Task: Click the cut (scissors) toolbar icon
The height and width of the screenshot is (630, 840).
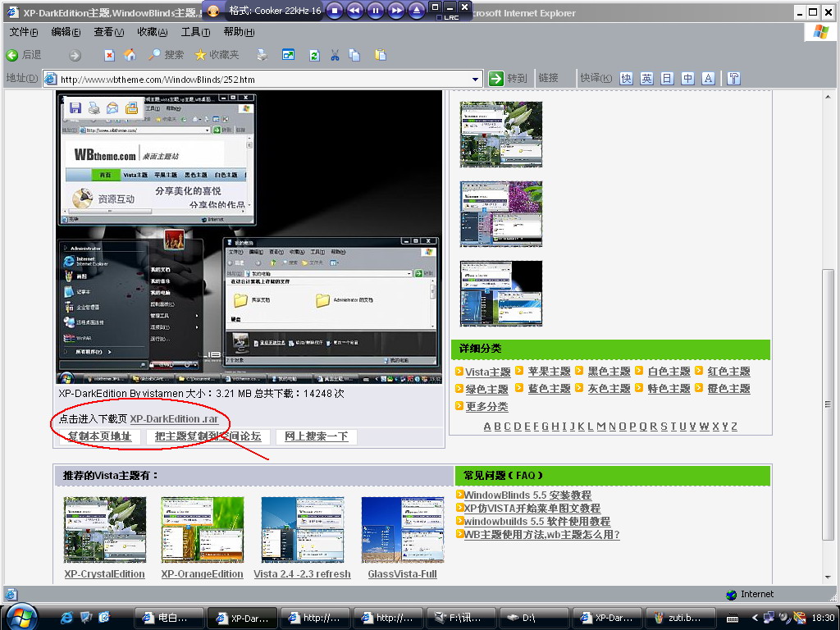Action: pyautogui.click(x=335, y=55)
